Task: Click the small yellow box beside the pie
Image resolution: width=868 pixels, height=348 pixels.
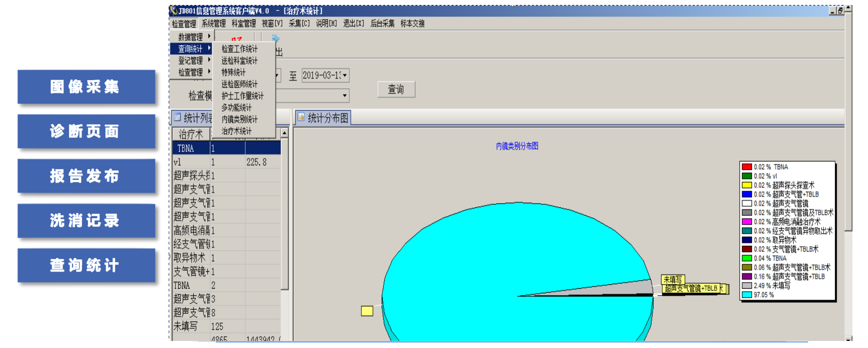Action: click(x=367, y=311)
